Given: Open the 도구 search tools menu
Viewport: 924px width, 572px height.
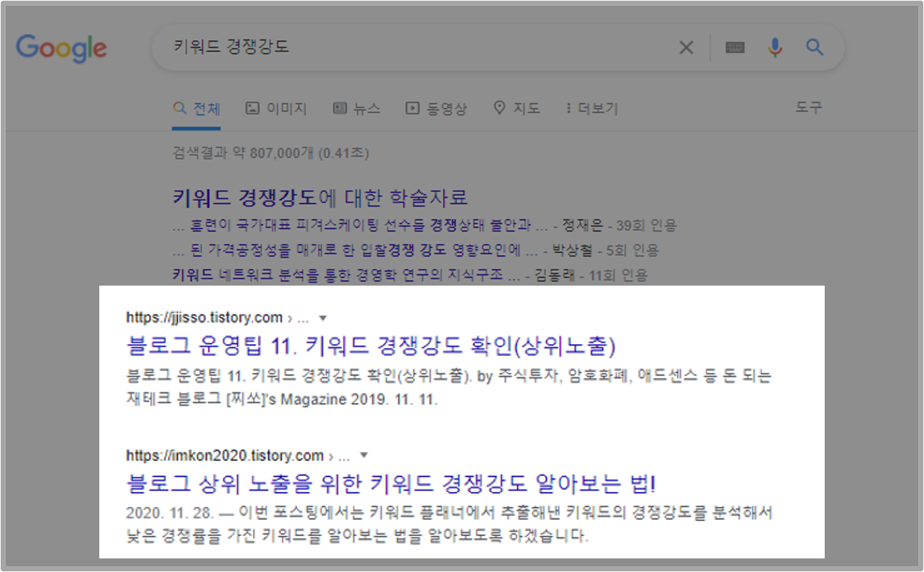Looking at the screenshot, I should [810, 108].
